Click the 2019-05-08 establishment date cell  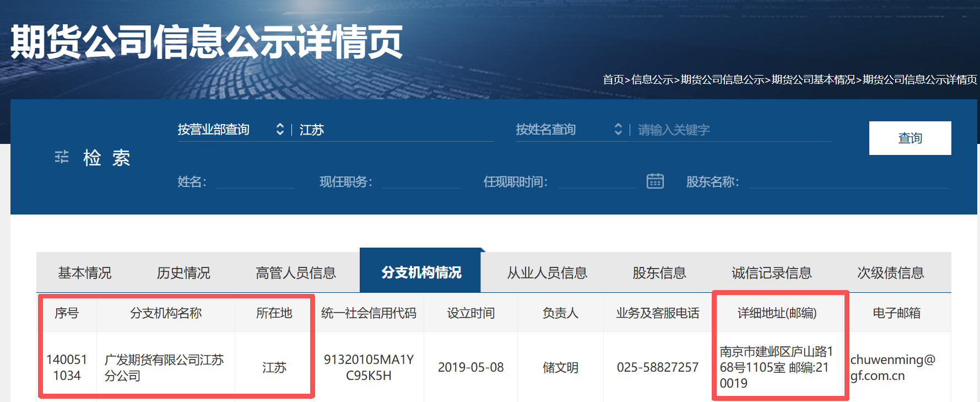(x=471, y=367)
